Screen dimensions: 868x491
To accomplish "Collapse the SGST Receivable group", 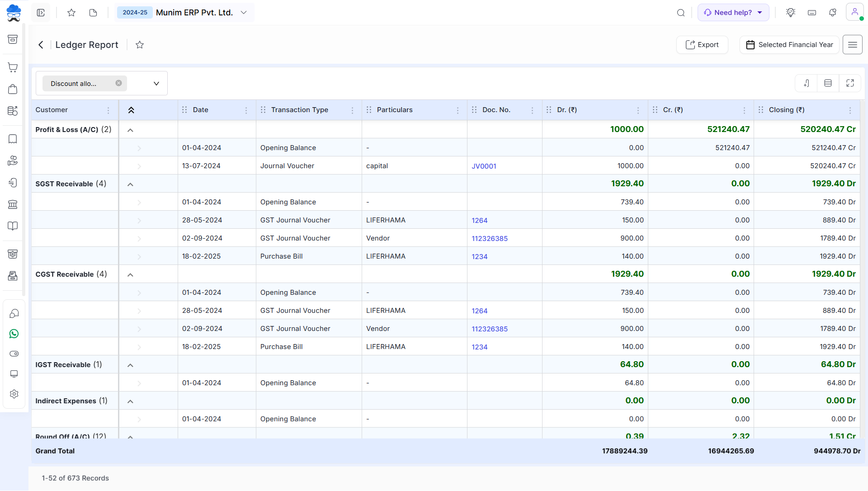I will coord(130,184).
